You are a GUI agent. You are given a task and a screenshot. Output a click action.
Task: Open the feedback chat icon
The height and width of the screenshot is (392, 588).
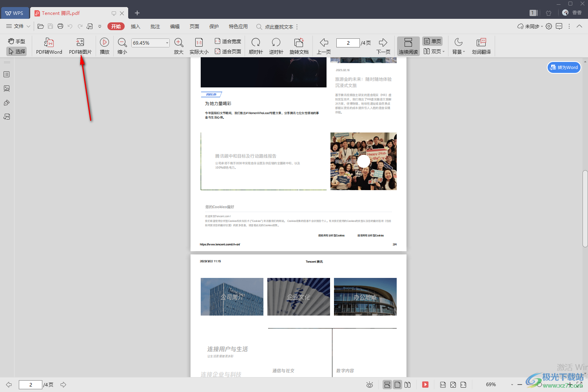pyautogui.click(x=559, y=26)
